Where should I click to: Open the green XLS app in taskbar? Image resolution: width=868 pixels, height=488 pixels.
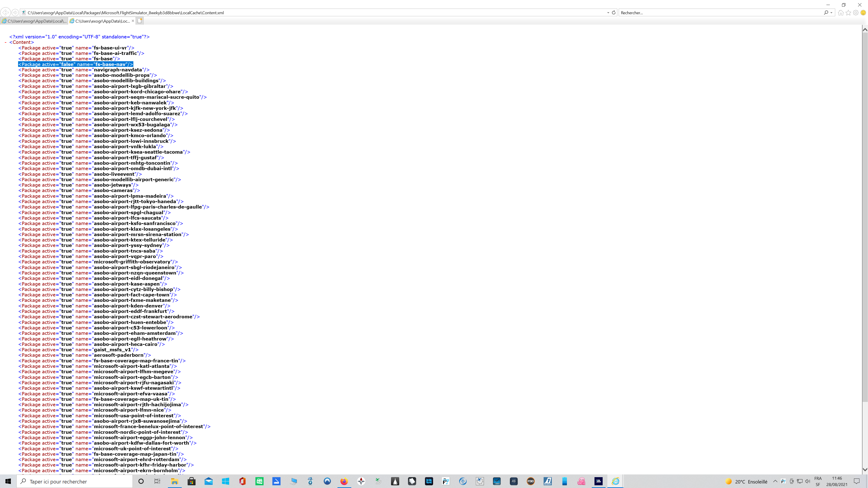(x=259, y=481)
